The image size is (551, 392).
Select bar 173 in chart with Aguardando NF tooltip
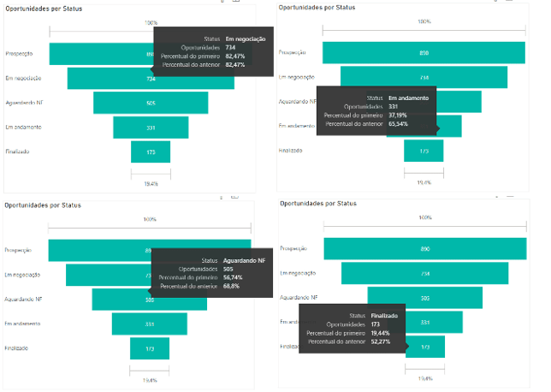coord(150,348)
